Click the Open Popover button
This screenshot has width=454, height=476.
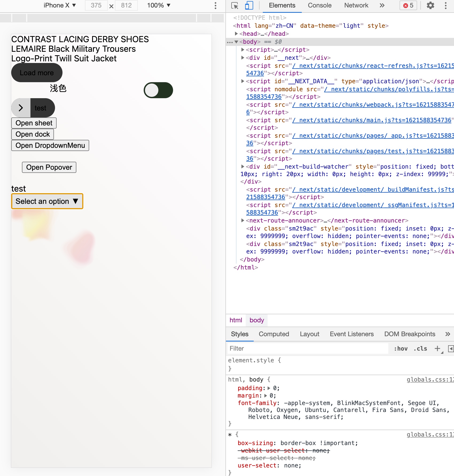coord(49,167)
